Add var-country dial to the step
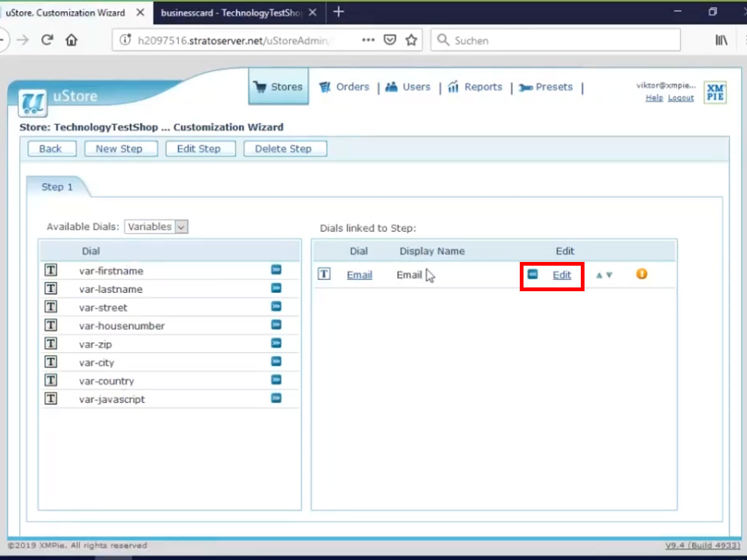Viewport: 747px width, 560px height. point(276,380)
